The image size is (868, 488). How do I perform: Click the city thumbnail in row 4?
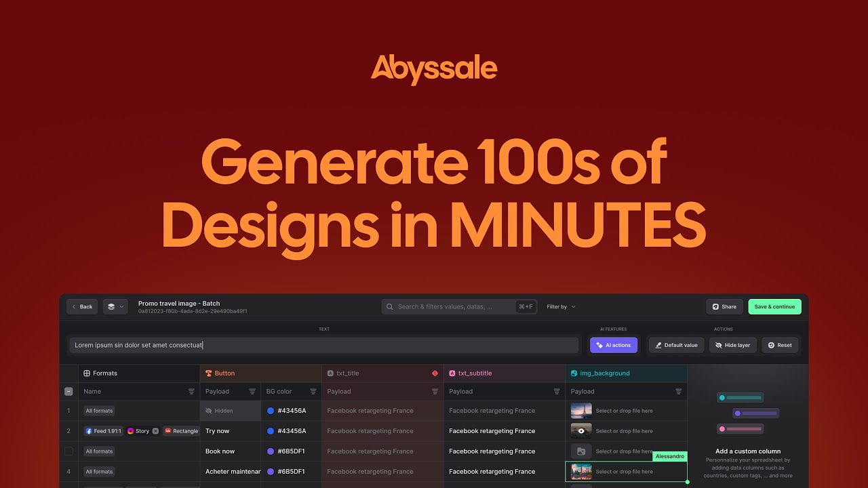click(581, 472)
